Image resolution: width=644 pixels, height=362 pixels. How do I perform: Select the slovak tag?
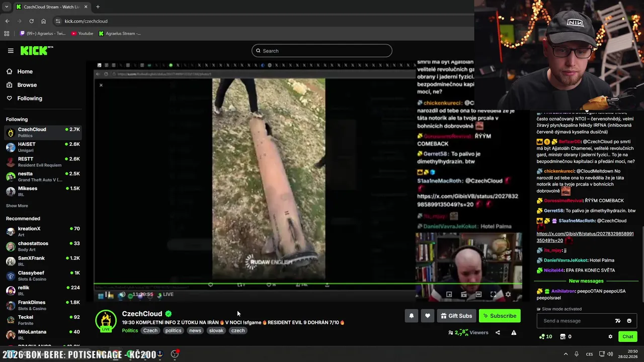point(216,330)
